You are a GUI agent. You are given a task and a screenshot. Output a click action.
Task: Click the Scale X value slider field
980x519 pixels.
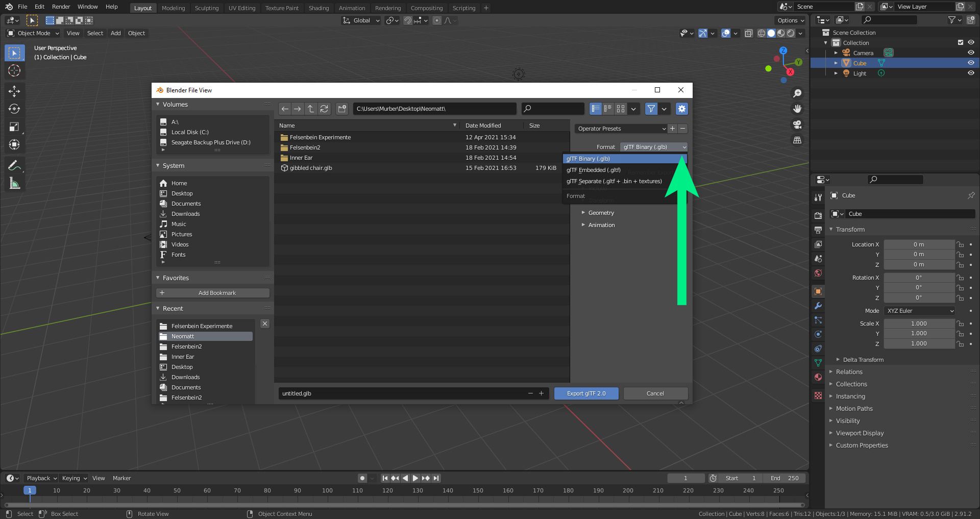pos(919,324)
